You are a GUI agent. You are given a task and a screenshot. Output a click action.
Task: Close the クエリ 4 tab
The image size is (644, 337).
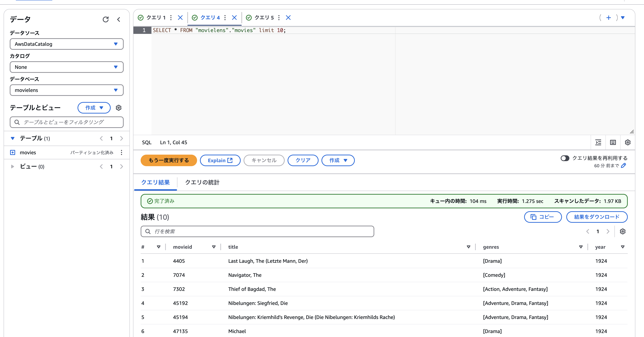click(x=234, y=17)
